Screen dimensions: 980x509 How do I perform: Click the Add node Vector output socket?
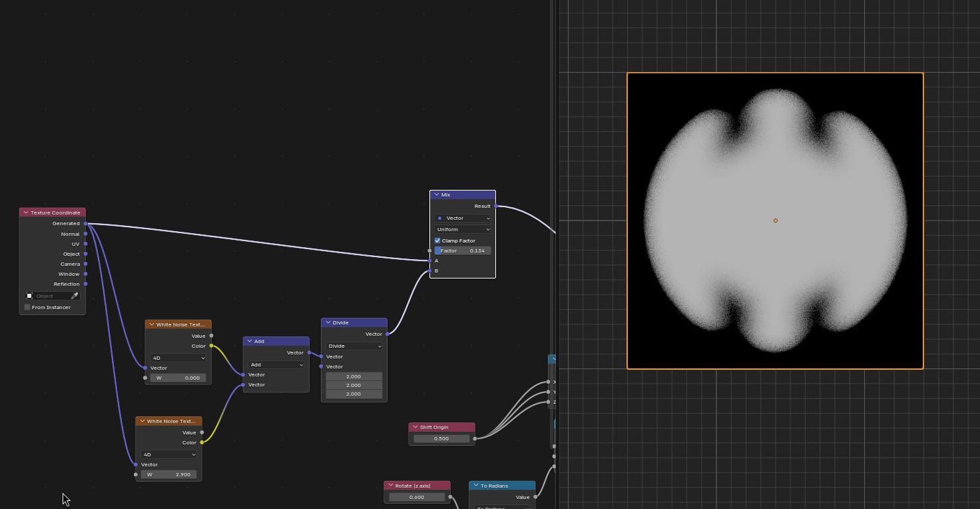(x=310, y=352)
